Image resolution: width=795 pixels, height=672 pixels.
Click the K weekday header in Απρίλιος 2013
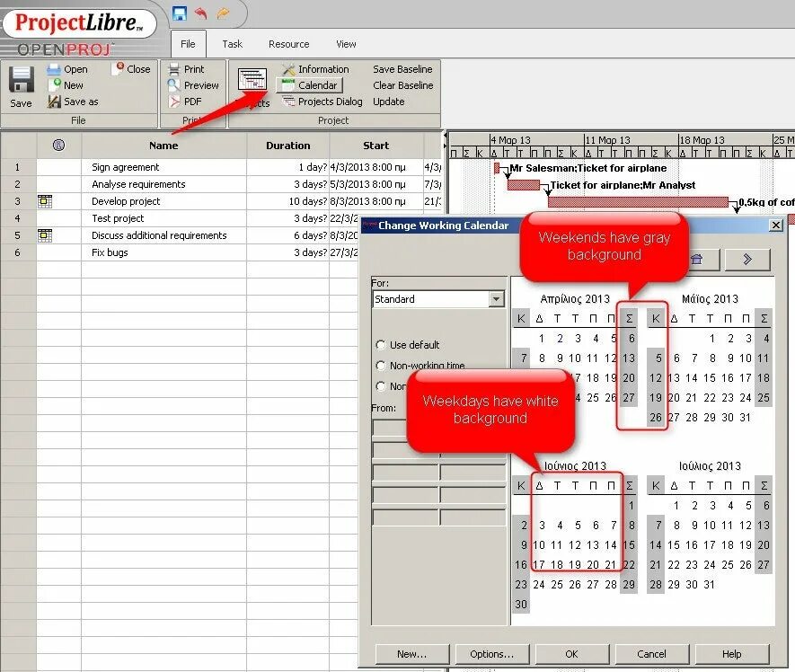pyautogui.click(x=521, y=319)
